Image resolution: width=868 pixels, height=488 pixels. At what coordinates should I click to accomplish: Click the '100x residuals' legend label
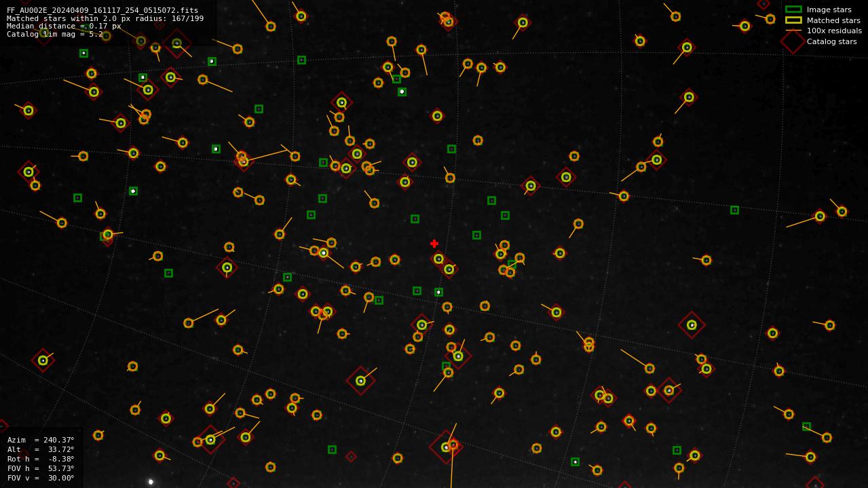(x=834, y=31)
